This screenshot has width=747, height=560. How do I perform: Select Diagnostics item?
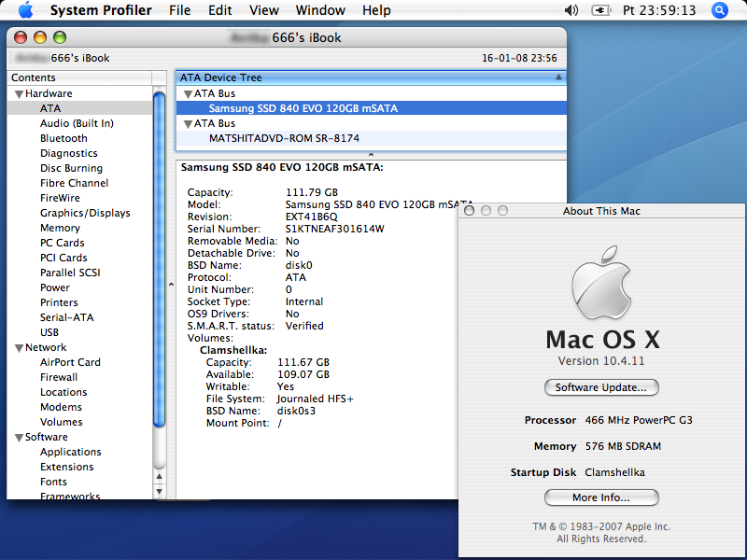click(x=68, y=153)
